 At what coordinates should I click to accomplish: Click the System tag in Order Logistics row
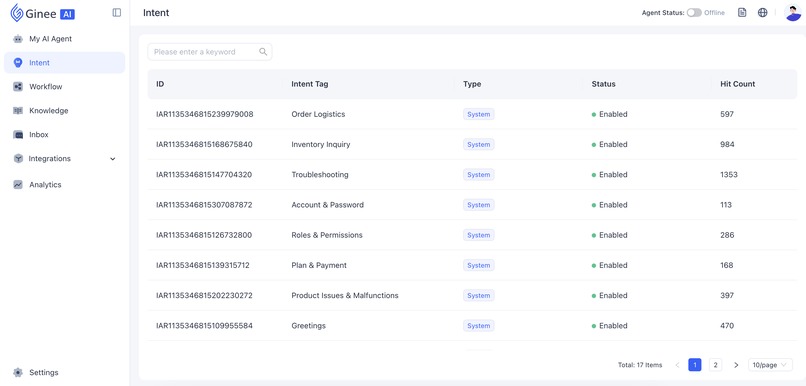click(x=479, y=114)
